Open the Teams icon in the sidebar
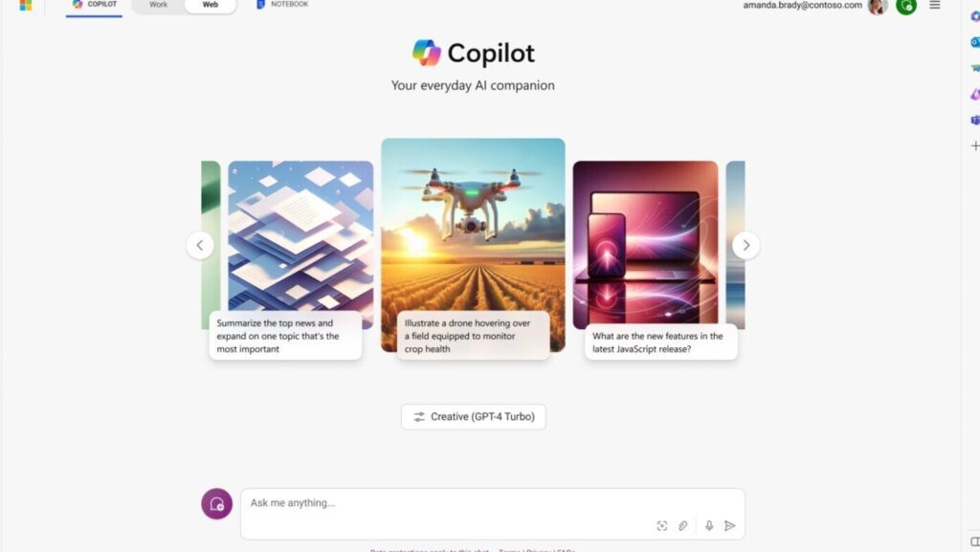The width and height of the screenshot is (980, 552). [x=975, y=120]
